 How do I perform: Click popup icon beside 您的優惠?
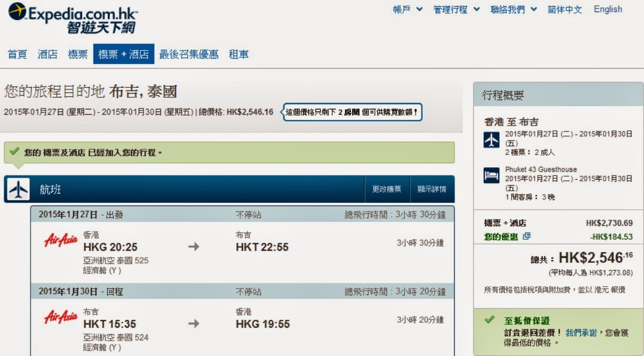(x=527, y=237)
